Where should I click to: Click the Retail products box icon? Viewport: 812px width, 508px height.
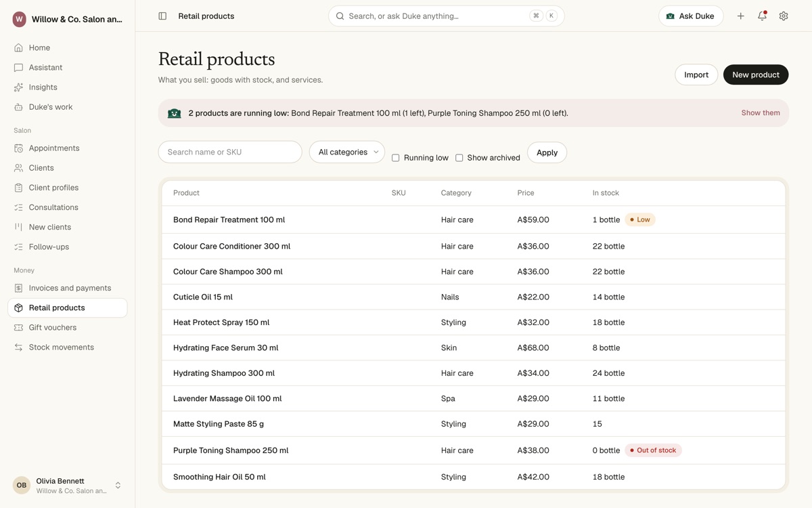[18, 308]
